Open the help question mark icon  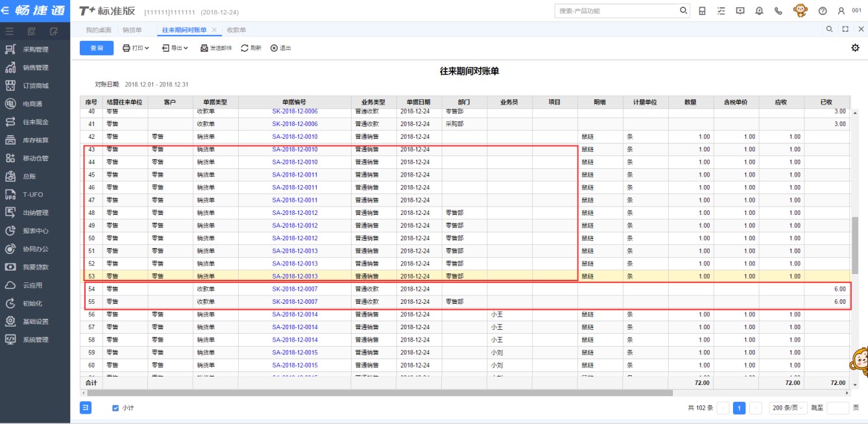click(823, 11)
